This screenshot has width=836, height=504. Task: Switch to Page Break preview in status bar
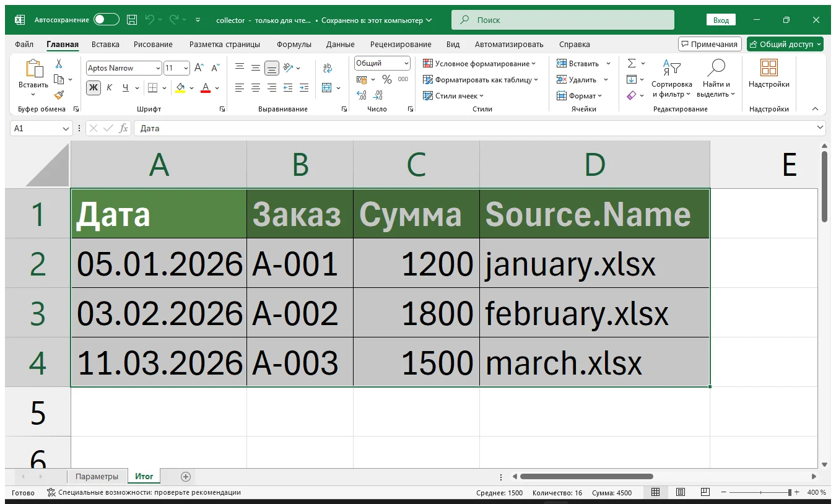(x=705, y=492)
